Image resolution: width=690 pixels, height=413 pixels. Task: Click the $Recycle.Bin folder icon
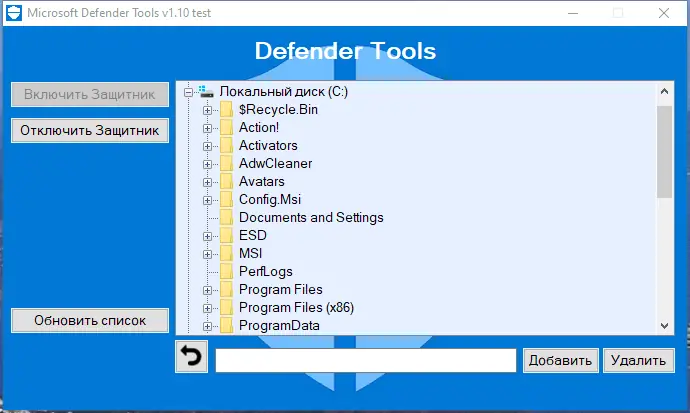point(227,110)
